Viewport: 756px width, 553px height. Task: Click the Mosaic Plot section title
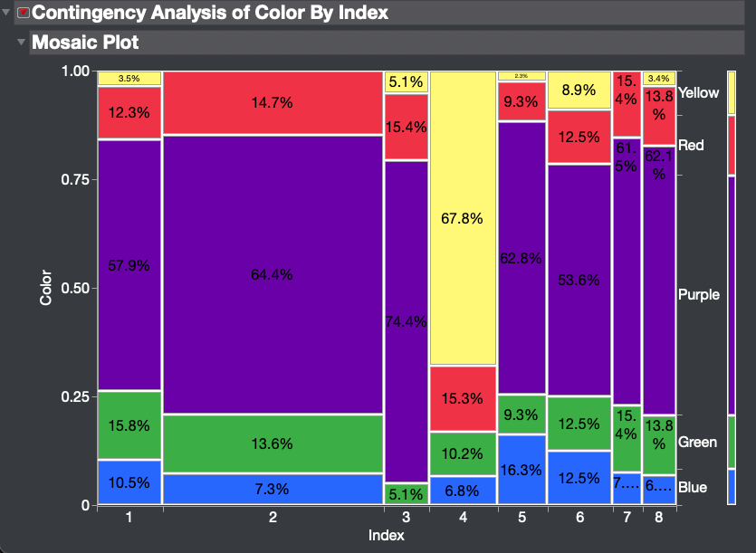pos(85,43)
